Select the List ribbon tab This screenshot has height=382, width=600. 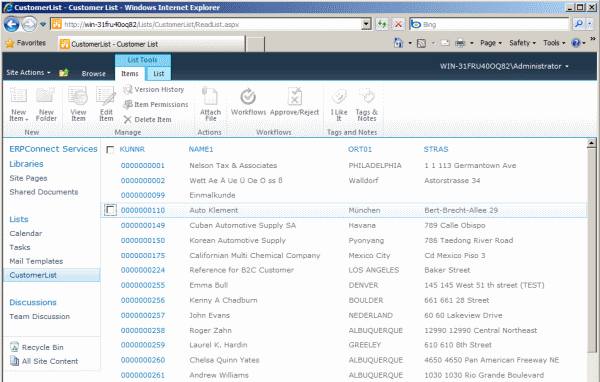pyautogui.click(x=158, y=73)
